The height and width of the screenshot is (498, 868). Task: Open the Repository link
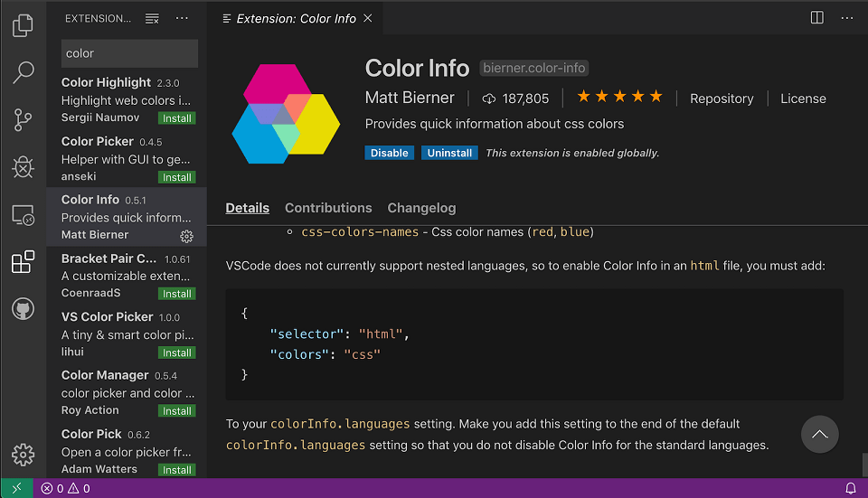pyautogui.click(x=721, y=99)
